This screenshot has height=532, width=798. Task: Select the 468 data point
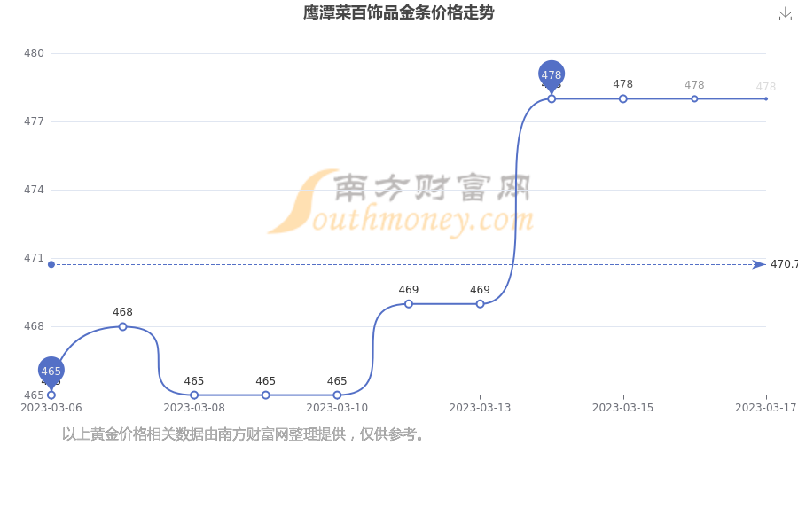click(x=122, y=326)
